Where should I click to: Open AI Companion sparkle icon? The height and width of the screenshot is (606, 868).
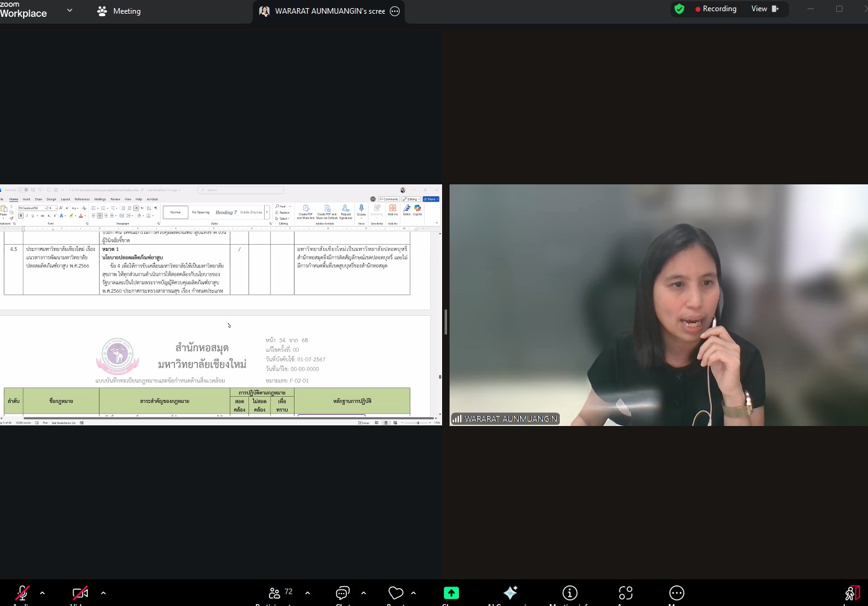(x=510, y=593)
